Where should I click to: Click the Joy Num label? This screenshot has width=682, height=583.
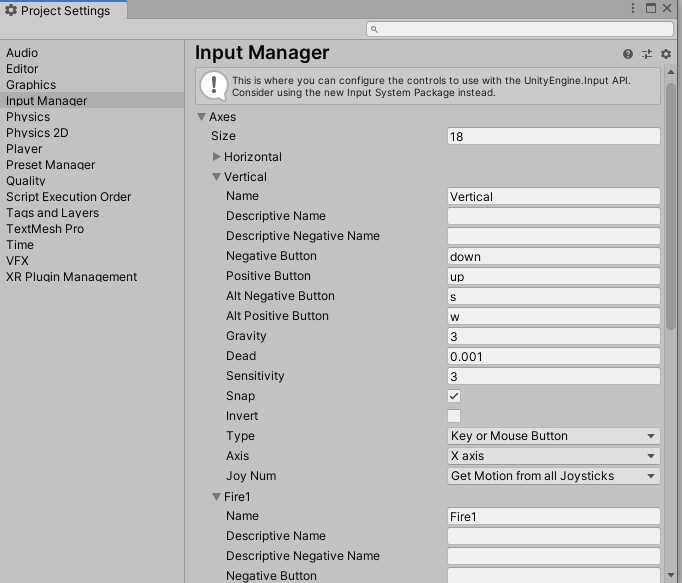(251, 476)
